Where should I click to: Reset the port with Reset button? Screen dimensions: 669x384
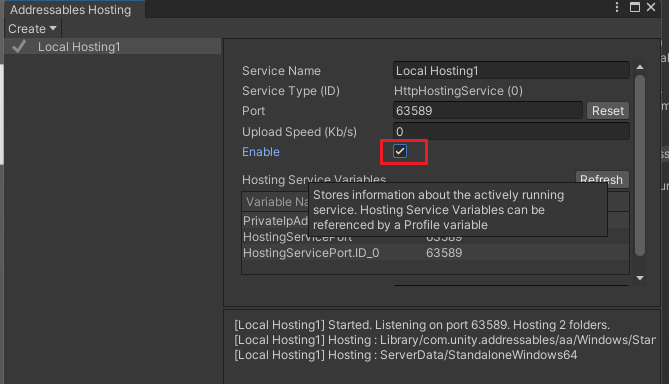point(608,111)
